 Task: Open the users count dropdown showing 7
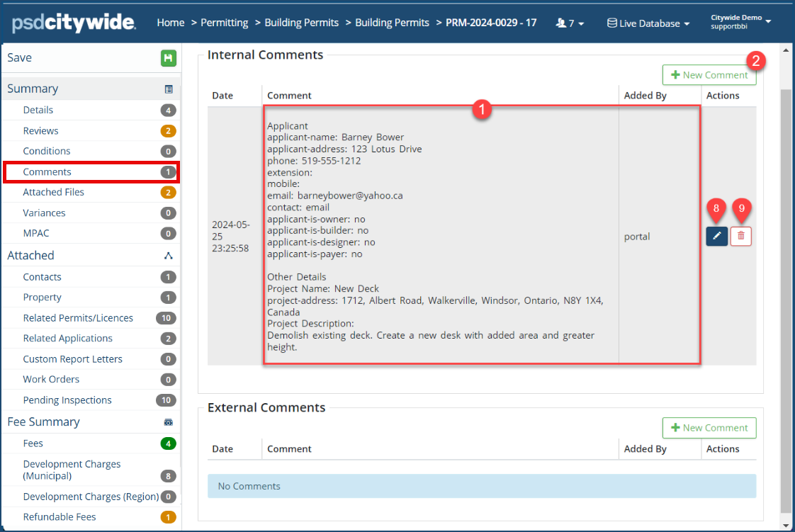tap(570, 23)
